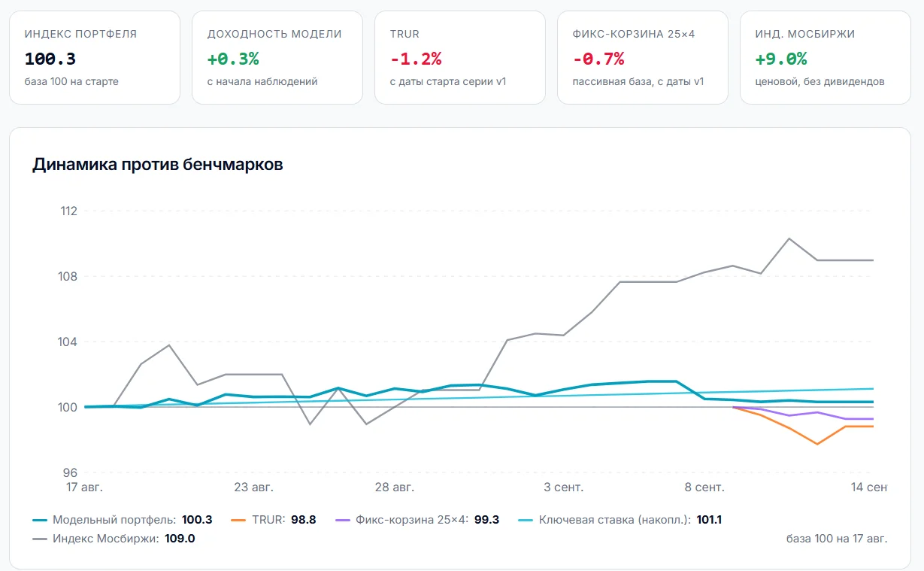The width and height of the screenshot is (924, 571).
Task: Select the +0.3% model return value
Action: [233, 59]
